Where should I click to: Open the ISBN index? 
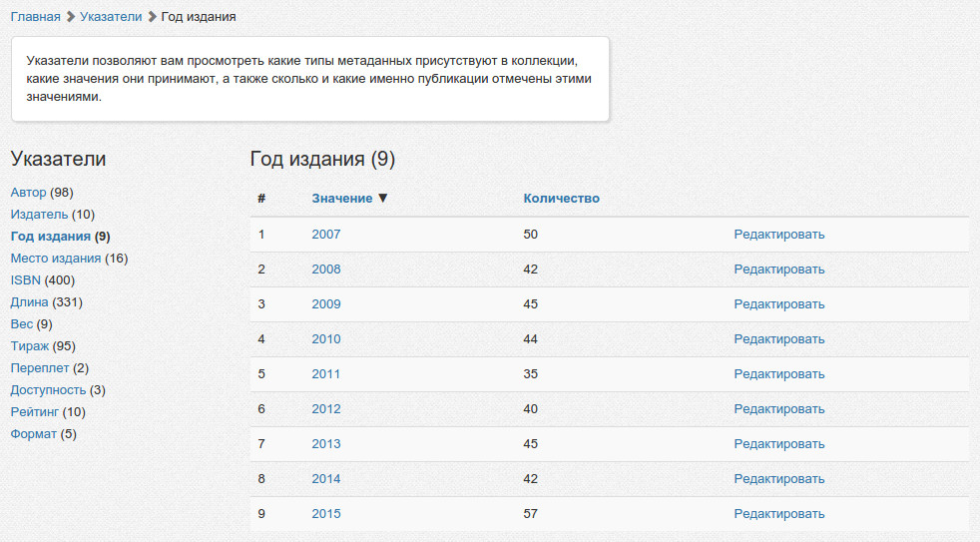pos(25,280)
